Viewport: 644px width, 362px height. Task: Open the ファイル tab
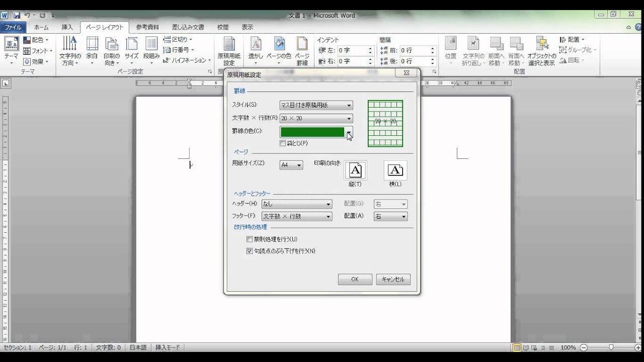[x=13, y=27]
